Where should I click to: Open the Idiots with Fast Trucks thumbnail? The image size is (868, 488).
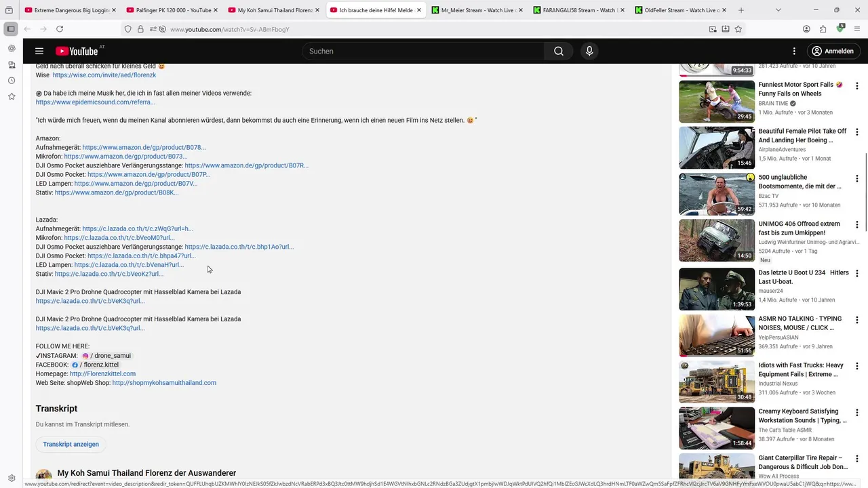pyautogui.click(x=717, y=382)
